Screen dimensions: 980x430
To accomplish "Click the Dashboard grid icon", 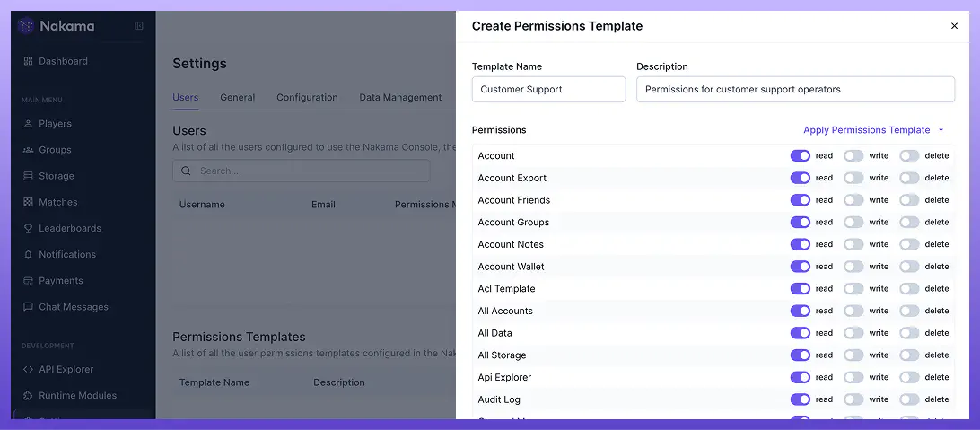I will coord(28,61).
